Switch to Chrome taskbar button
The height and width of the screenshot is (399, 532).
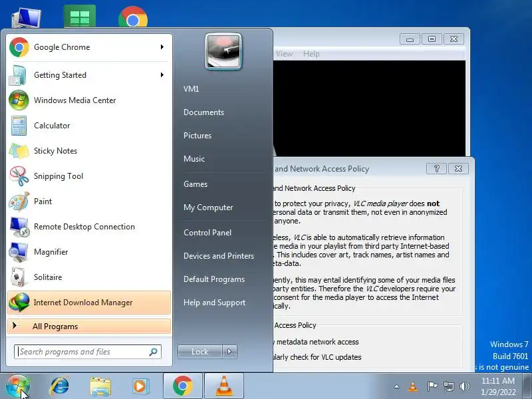click(182, 386)
